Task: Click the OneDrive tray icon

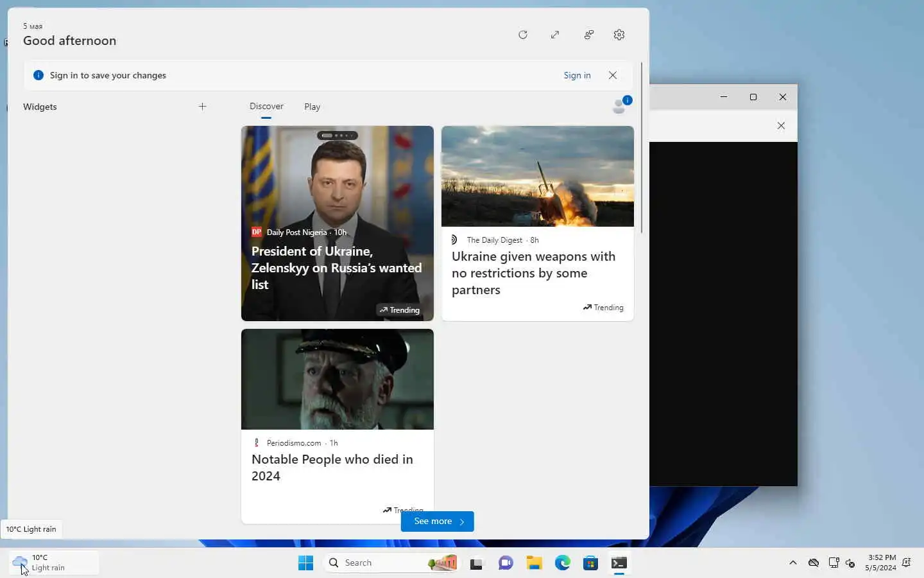Action: click(x=814, y=563)
